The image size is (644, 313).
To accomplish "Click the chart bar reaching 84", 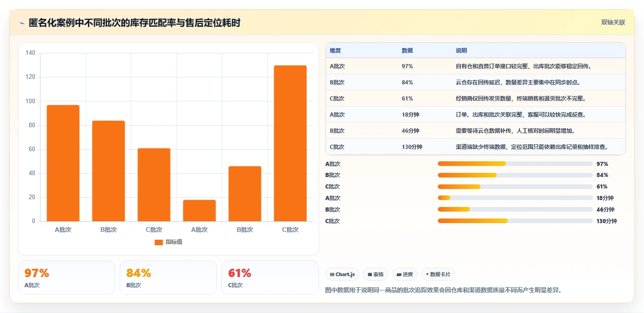I will coord(109,171).
